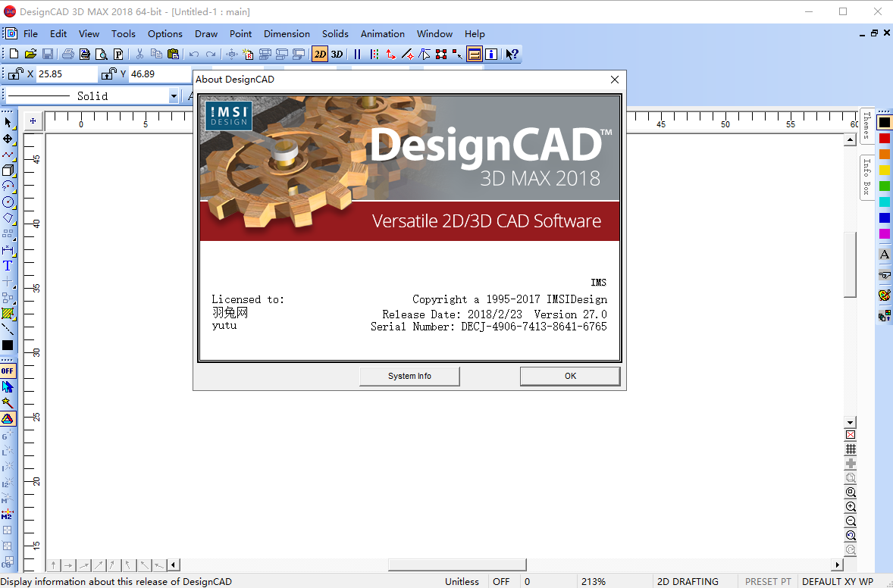Activate the hatch pattern tool
Screen dimensions: 893x588
[x=10, y=313]
